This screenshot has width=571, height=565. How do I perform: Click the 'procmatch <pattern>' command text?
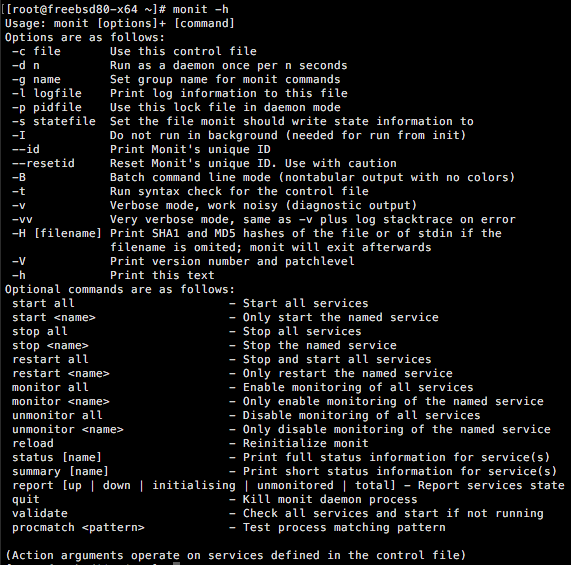[x=78, y=528]
